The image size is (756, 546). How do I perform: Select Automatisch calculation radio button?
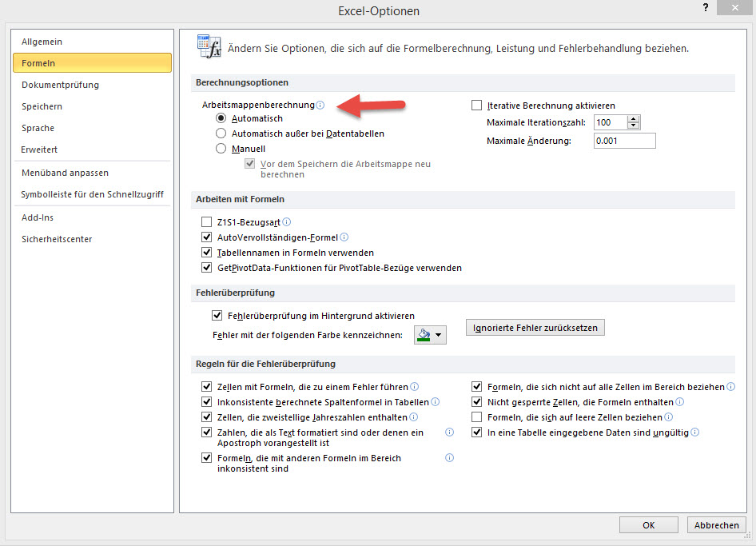click(221, 118)
